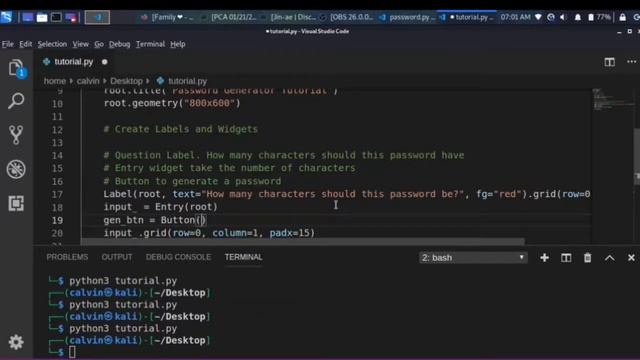Image resolution: width=640 pixels, height=360 pixels.
Task: Click the 07:01 AM clock in the taskbar
Action: 516,17
